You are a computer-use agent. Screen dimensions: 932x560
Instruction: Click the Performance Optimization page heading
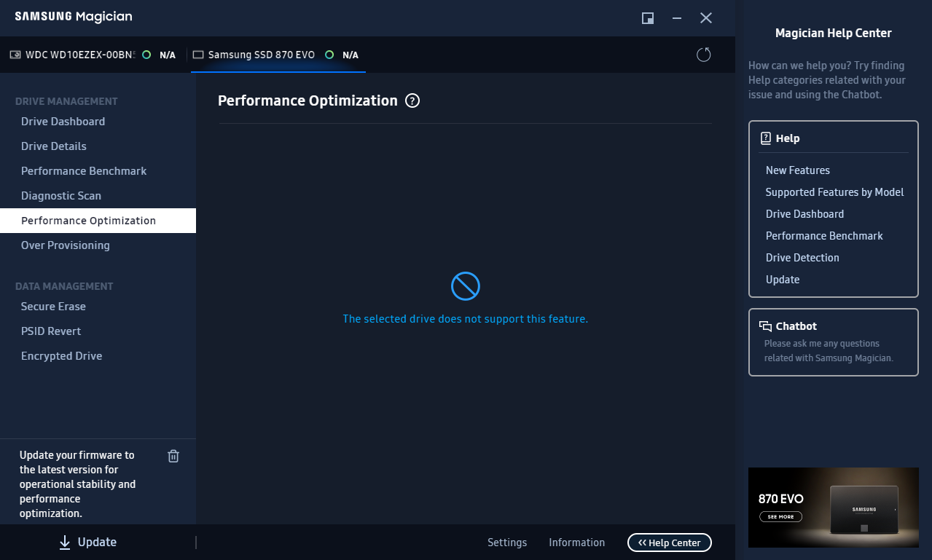coord(308,100)
